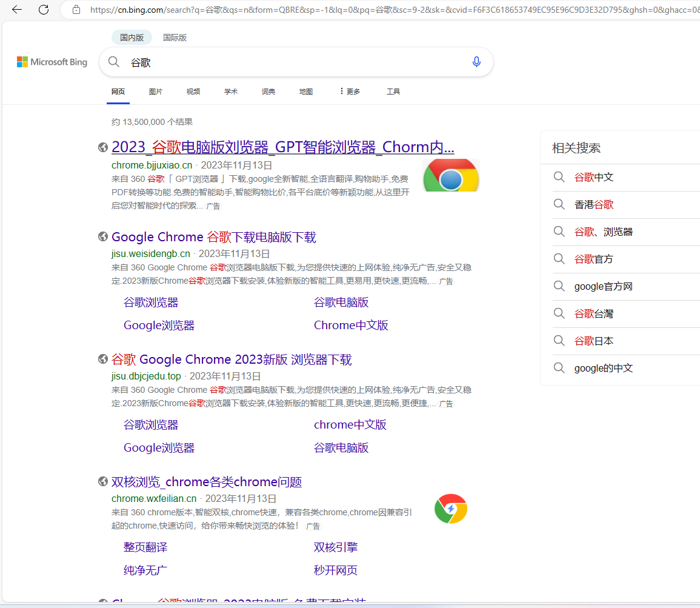This screenshot has height=608, width=700.
Task: Click search icon next to 谷歌台灣
Action: point(559,313)
